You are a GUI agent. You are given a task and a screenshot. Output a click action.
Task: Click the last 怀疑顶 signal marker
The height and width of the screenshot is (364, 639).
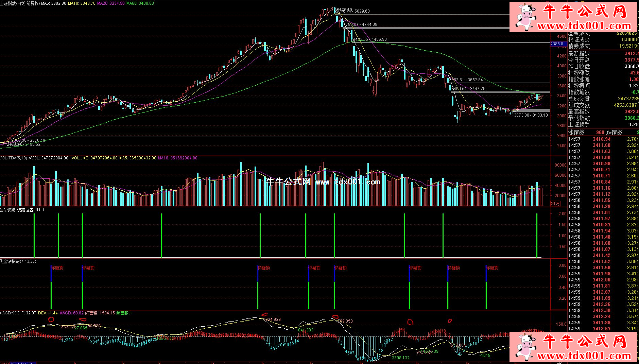tap(492, 268)
